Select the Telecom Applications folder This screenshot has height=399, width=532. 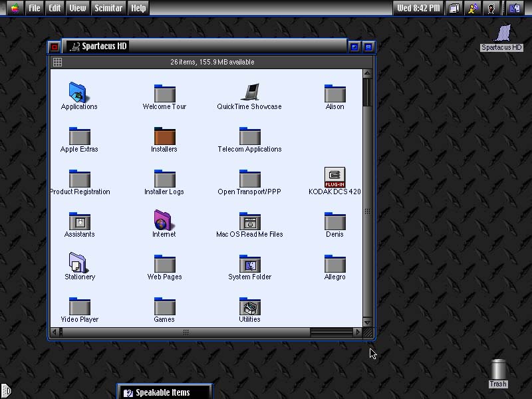coord(250,136)
